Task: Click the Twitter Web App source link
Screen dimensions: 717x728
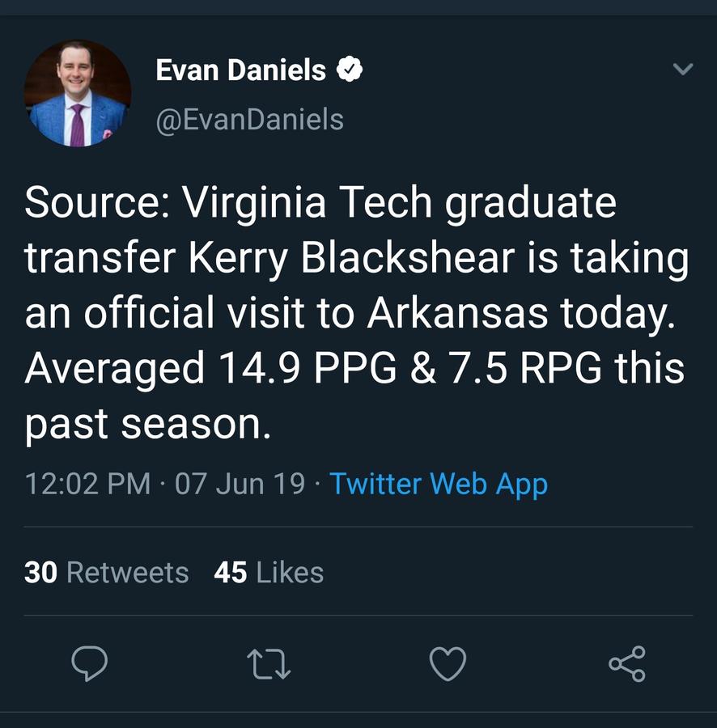Action: pyautogui.click(x=439, y=484)
